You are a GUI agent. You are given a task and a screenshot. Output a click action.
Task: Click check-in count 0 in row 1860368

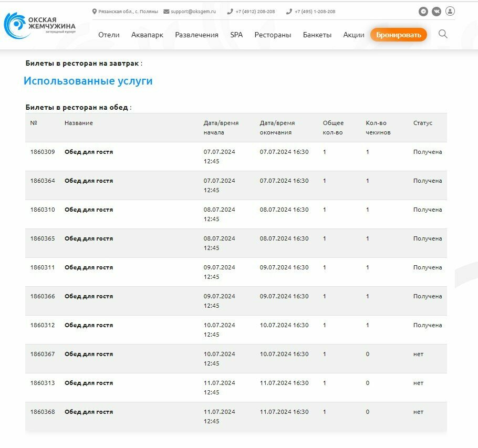pos(367,412)
